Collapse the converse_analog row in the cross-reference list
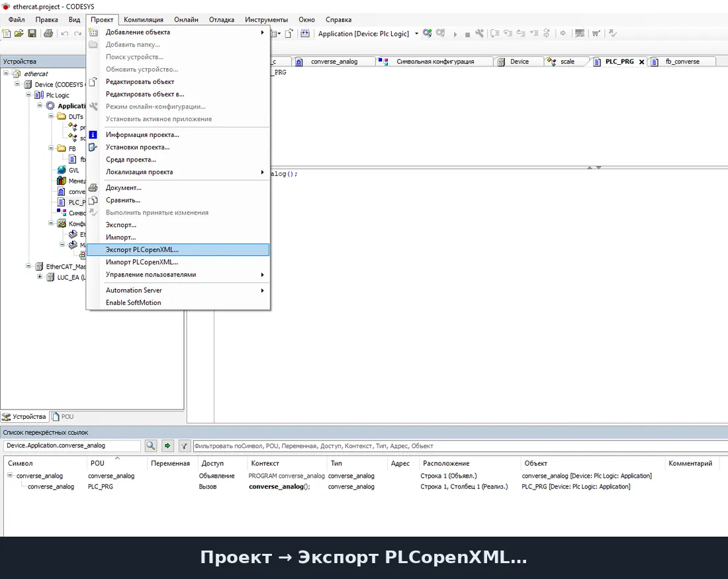Viewport: 728px width, 579px height. [x=9, y=475]
